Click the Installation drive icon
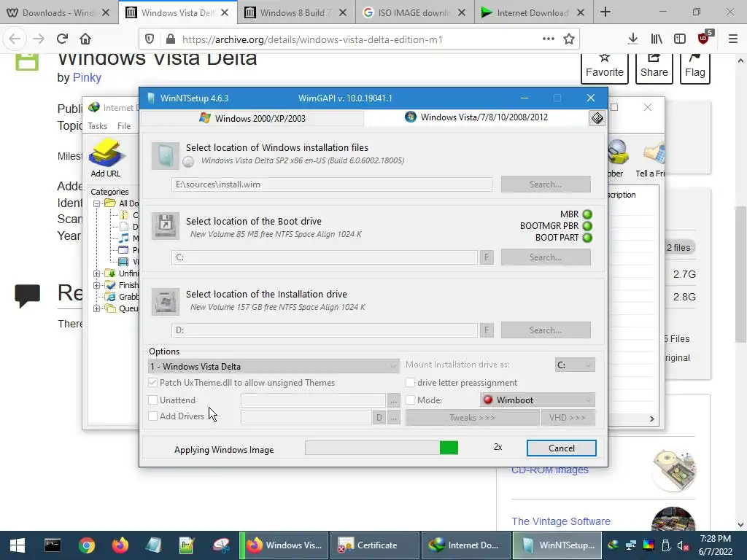Screen dimensions: 747x560 click(x=166, y=301)
